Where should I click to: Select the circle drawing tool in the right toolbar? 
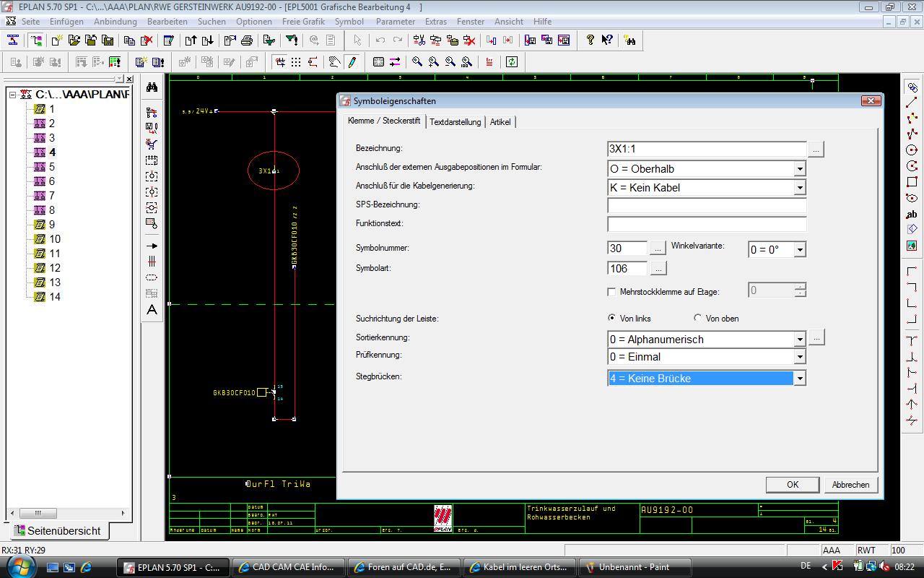pyautogui.click(x=912, y=150)
